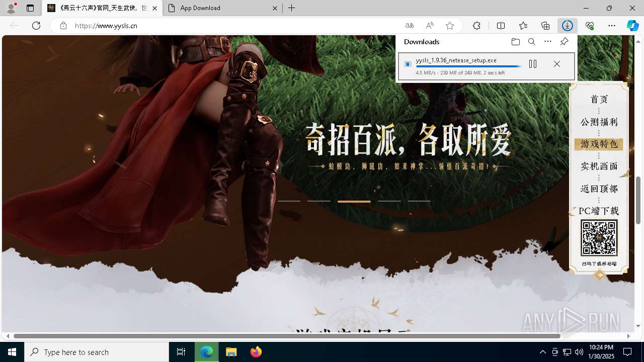Open a new tab with plus button

[292, 8]
